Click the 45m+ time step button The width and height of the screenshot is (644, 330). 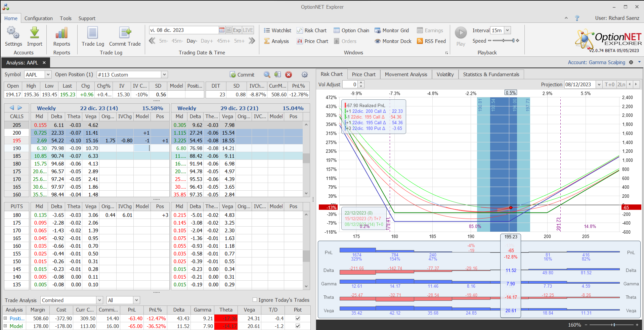click(223, 41)
